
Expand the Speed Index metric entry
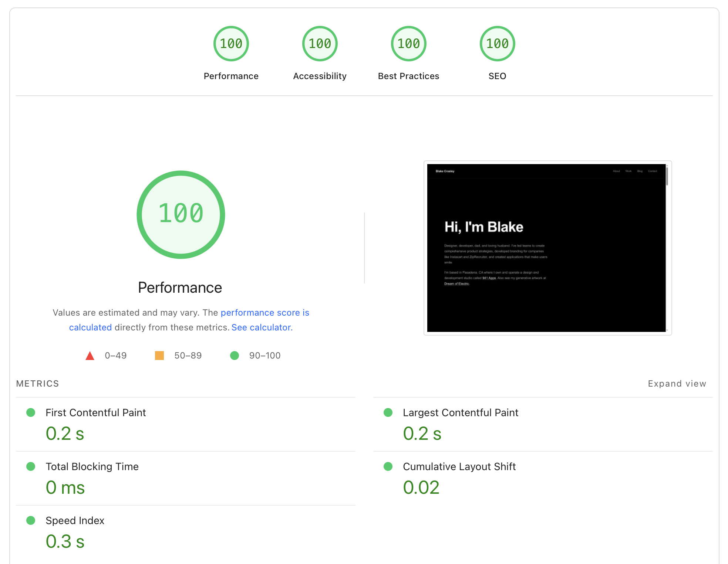coord(75,520)
